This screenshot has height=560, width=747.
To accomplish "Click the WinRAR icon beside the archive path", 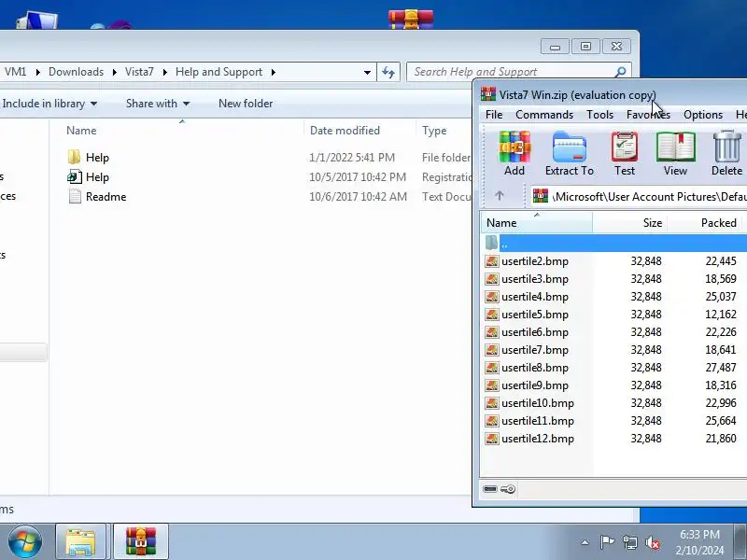I will (541, 196).
